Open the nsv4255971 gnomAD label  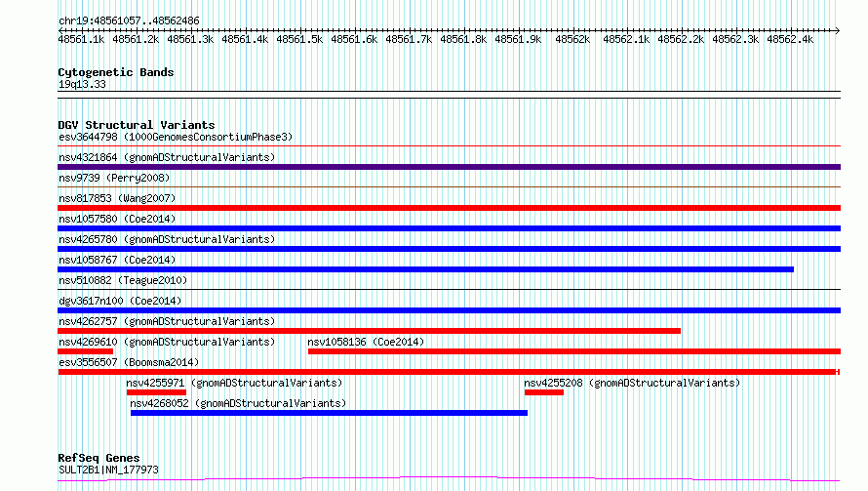(234, 383)
